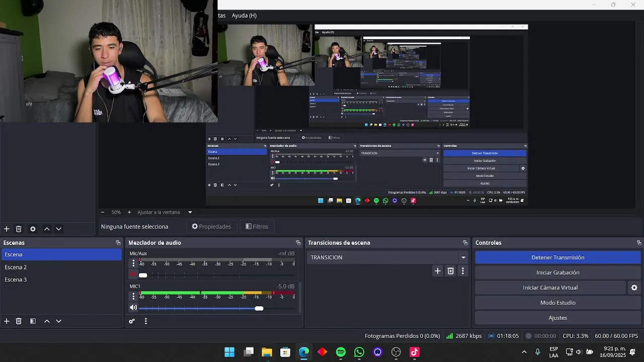Move source up in sources toolbar
This screenshot has width=644, height=362.
[x=47, y=229]
